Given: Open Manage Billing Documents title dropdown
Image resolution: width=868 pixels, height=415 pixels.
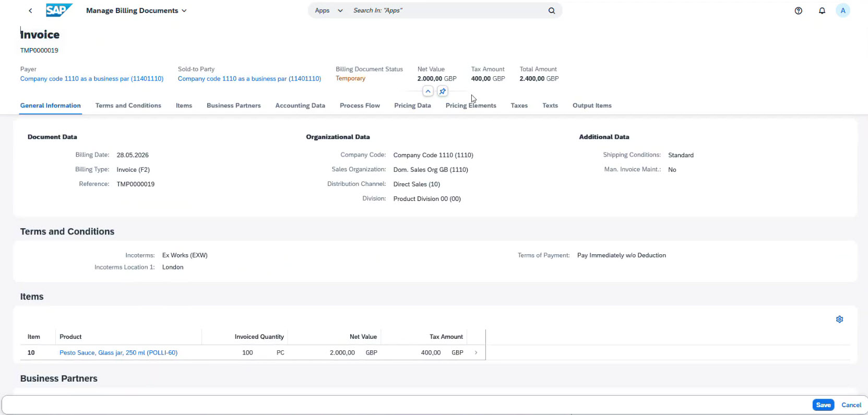Looking at the screenshot, I should 136,10.
